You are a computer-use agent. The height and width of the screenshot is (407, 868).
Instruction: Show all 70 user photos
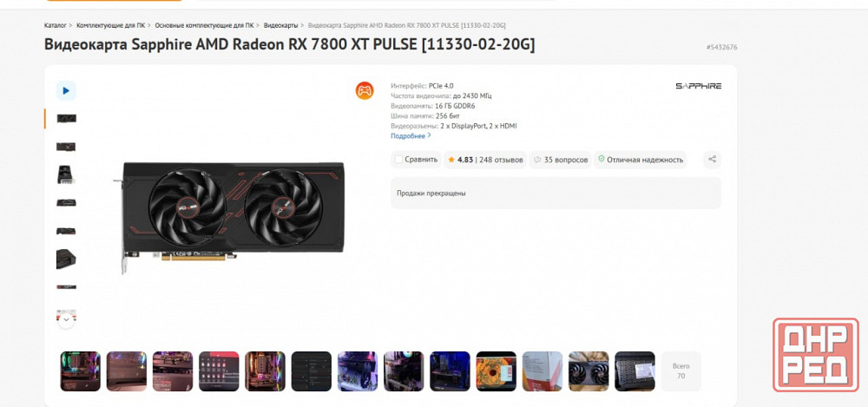(x=681, y=371)
